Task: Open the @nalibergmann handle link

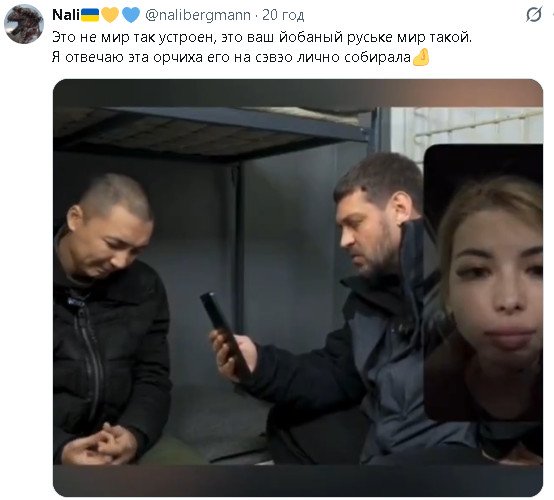Action: coord(198,15)
